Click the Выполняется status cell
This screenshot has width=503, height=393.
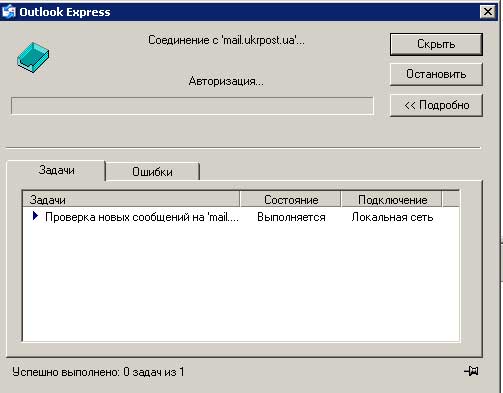point(291,217)
